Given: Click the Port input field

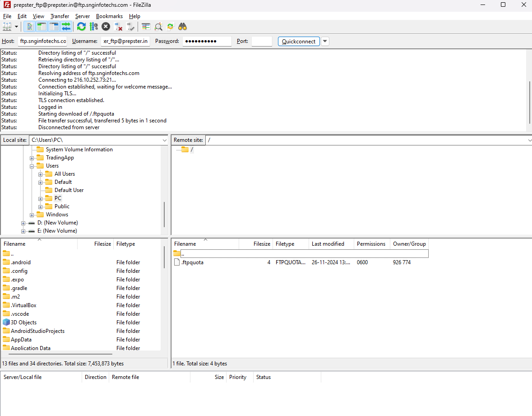Looking at the screenshot, I should pyautogui.click(x=262, y=41).
